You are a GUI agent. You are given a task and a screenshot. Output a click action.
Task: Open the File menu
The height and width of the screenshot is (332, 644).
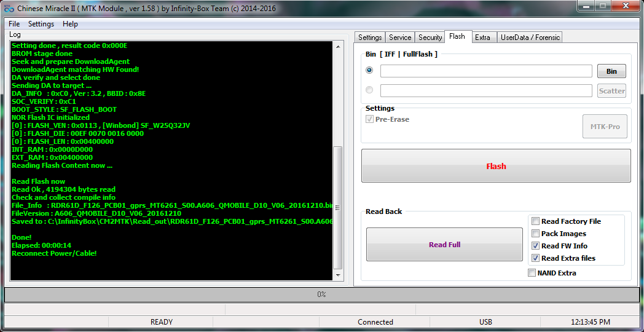tap(14, 24)
